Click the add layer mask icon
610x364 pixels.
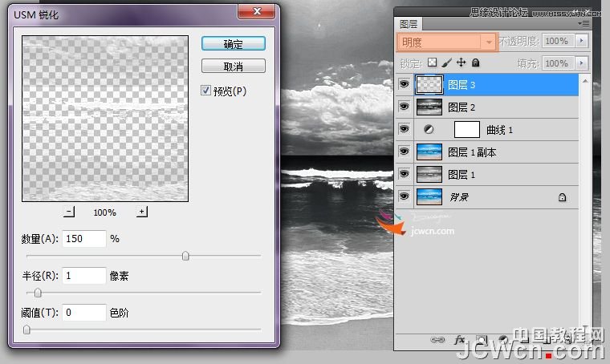click(x=482, y=340)
